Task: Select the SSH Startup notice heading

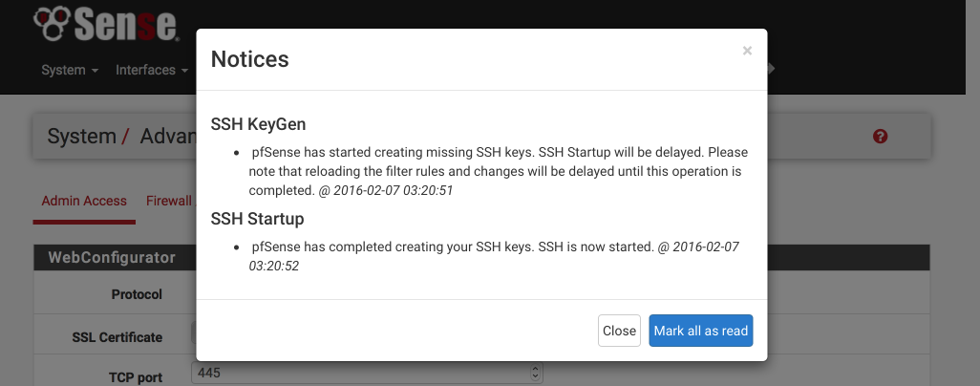Action: click(x=258, y=219)
